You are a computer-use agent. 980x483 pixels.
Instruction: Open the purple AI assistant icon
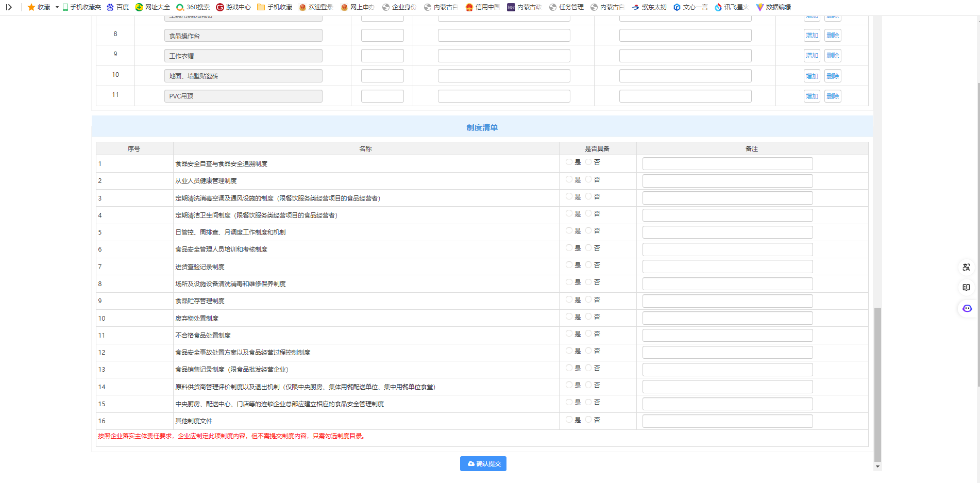(x=967, y=308)
